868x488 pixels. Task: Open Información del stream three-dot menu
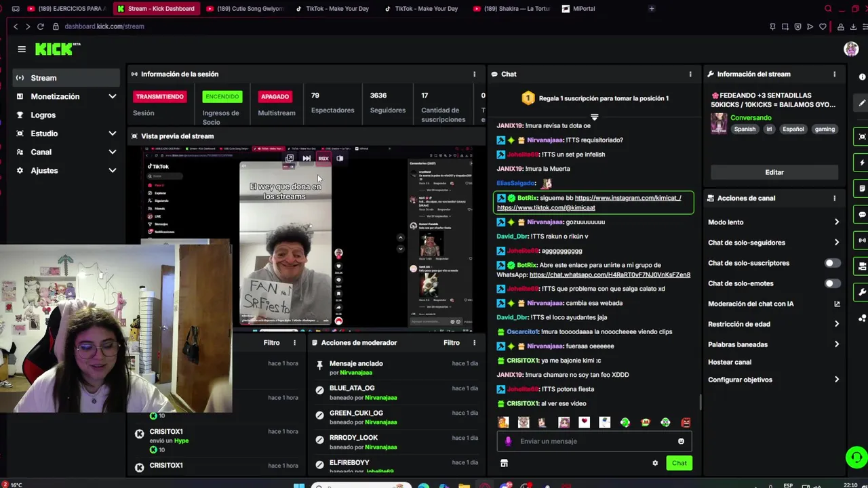click(x=834, y=74)
